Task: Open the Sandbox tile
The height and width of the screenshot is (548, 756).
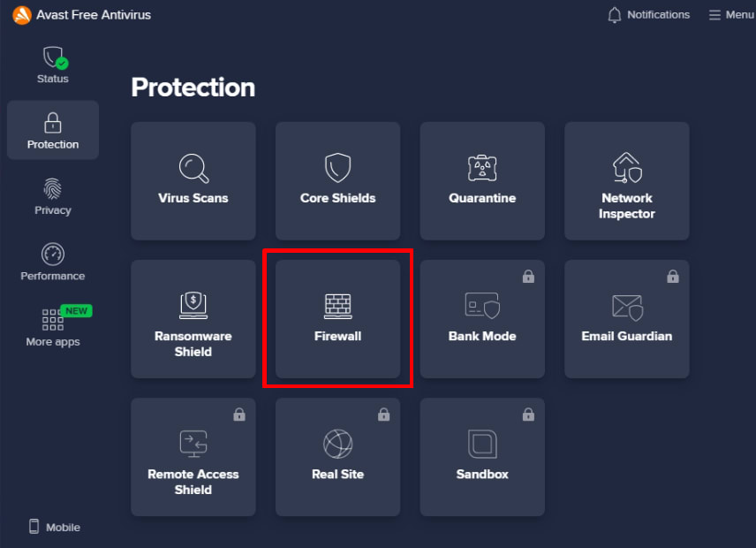Action: click(x=482, y=457)
